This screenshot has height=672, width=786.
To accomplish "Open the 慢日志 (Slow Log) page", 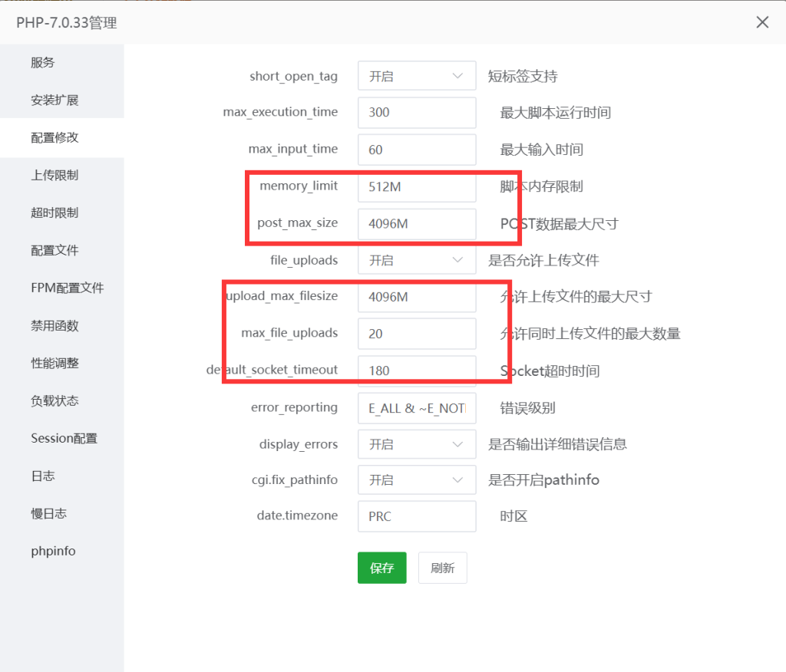I will point(48,513).
